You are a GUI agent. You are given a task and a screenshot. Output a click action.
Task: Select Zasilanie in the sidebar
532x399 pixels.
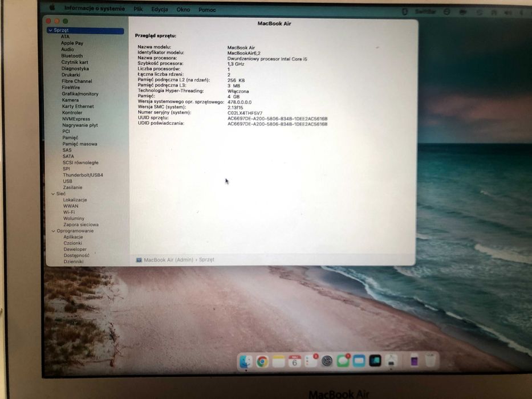(72, 188)
